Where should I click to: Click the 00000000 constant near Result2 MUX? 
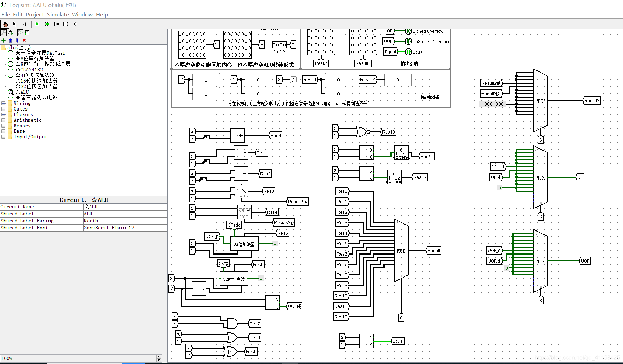coord(493,104)
